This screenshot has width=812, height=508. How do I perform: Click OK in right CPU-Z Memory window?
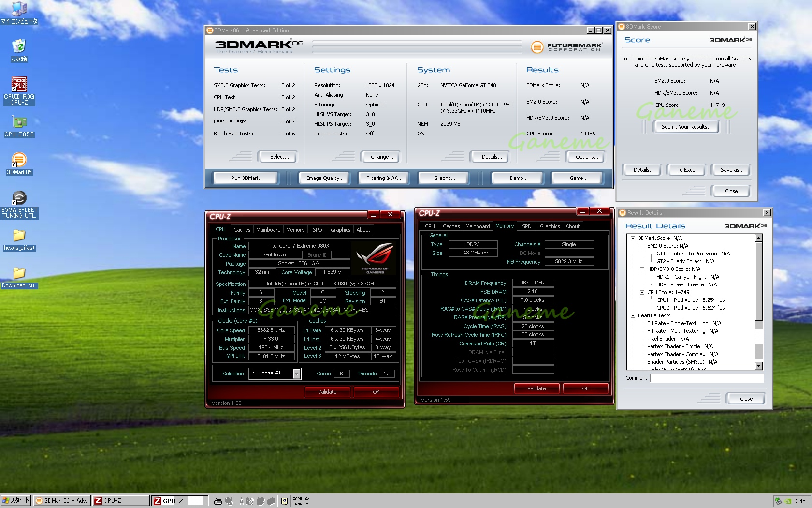[x=585, y=388]
